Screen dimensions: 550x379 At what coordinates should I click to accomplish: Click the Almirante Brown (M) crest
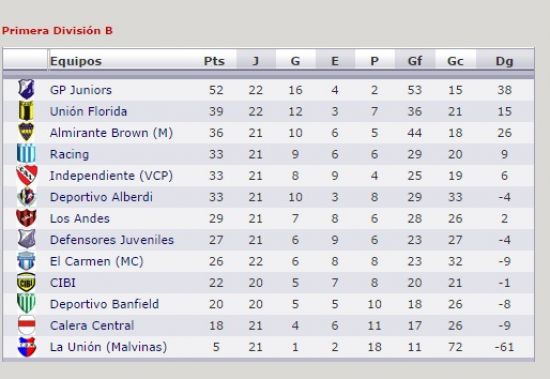(26, 132)
